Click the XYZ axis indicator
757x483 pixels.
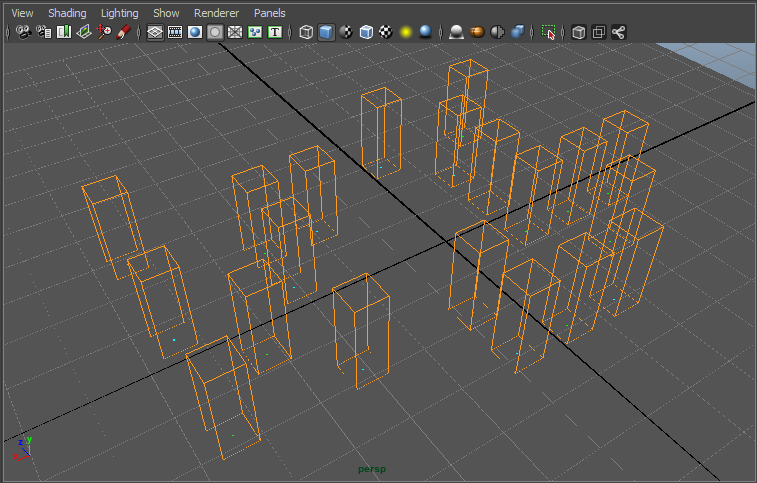pos(23,449)
